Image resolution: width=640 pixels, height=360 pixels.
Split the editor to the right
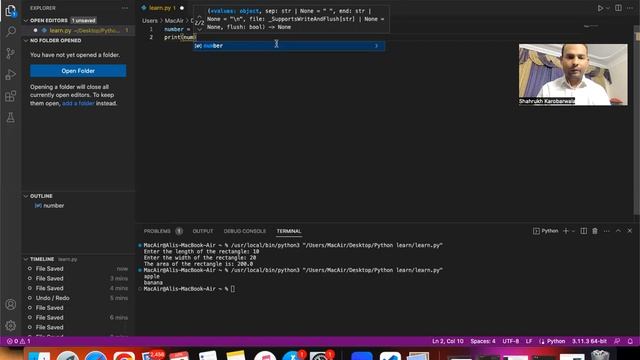coord(618,8)
